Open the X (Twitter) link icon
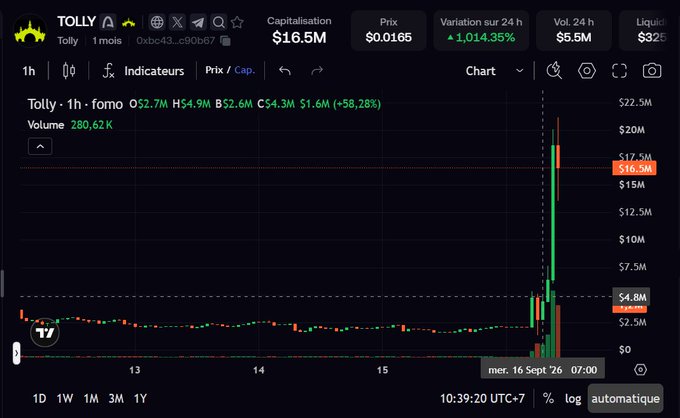The width and height of the screenshot is (680, 418). [177, 22]
